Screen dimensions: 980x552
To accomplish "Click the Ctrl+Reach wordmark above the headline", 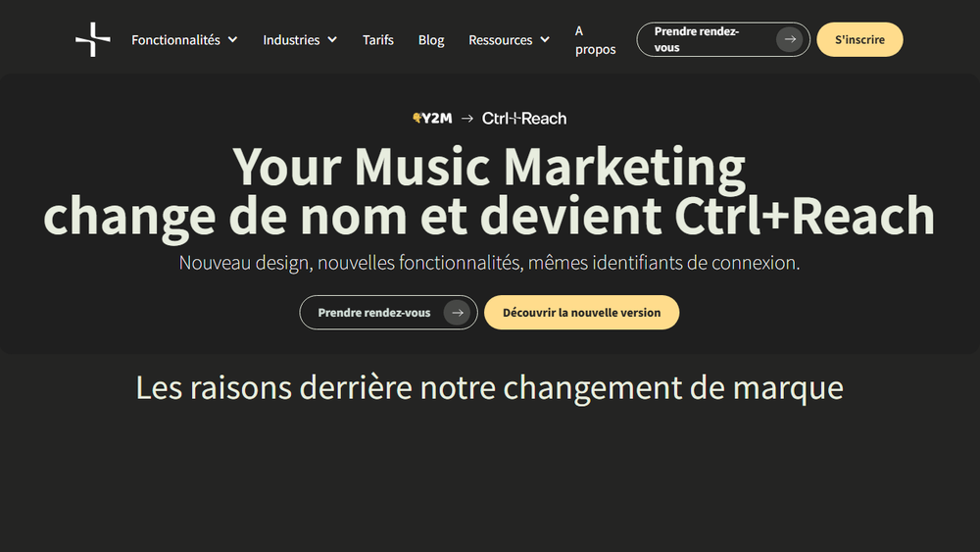I will coord(523,119).
